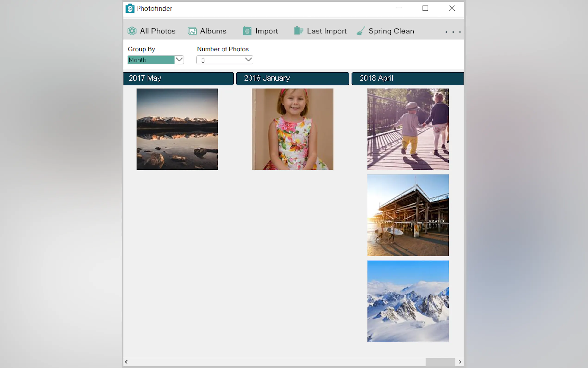Viewport: 588px width, 368px height.
Task: Click the 2018 January group header
Action: click(x=292, y=78)
